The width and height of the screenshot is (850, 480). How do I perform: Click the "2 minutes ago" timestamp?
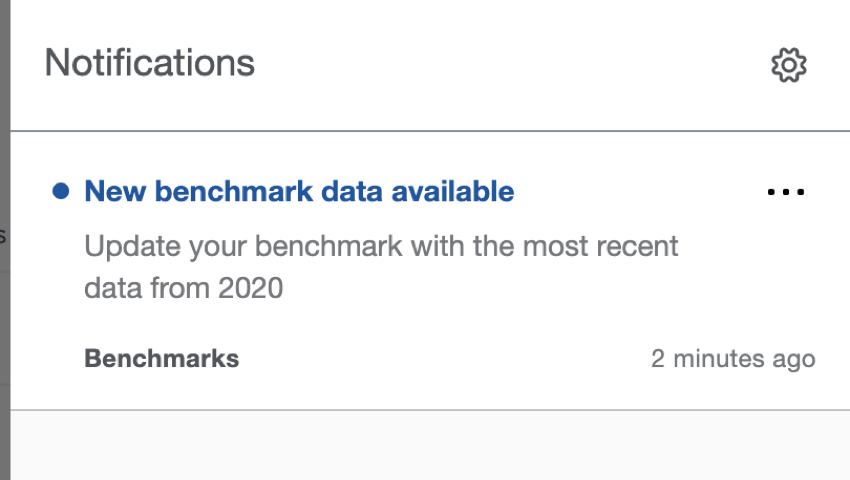coord(733,359)
